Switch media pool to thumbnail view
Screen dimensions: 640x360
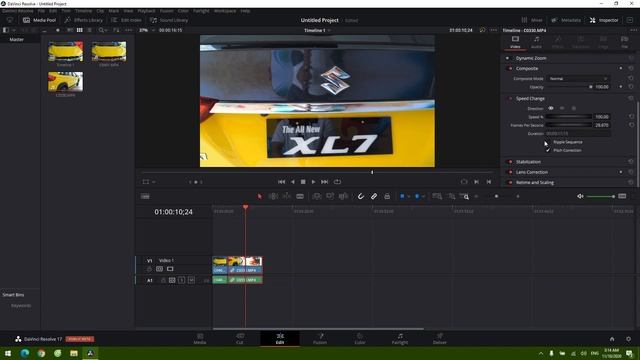click(80, 30)
